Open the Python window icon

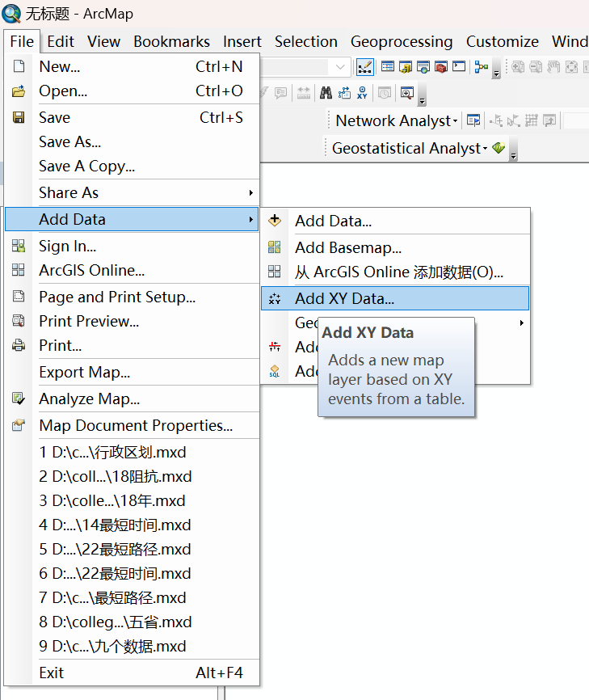coord(459,67)
